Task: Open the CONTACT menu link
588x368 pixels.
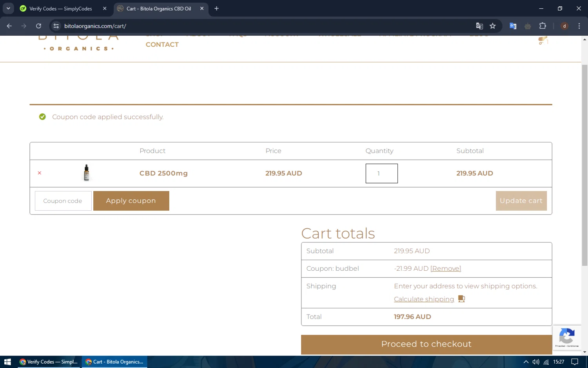Action: [162, 45]
